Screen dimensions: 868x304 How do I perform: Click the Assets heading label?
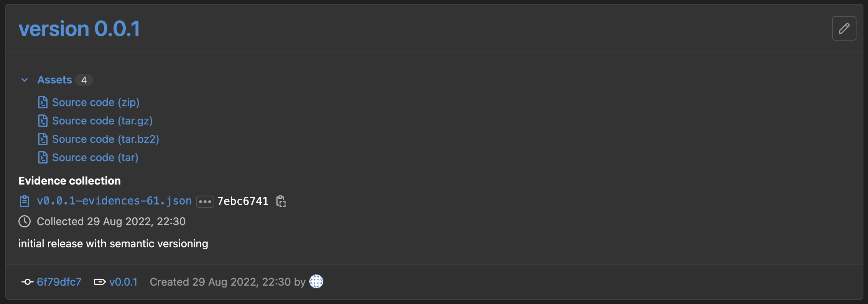pos(54,80)
